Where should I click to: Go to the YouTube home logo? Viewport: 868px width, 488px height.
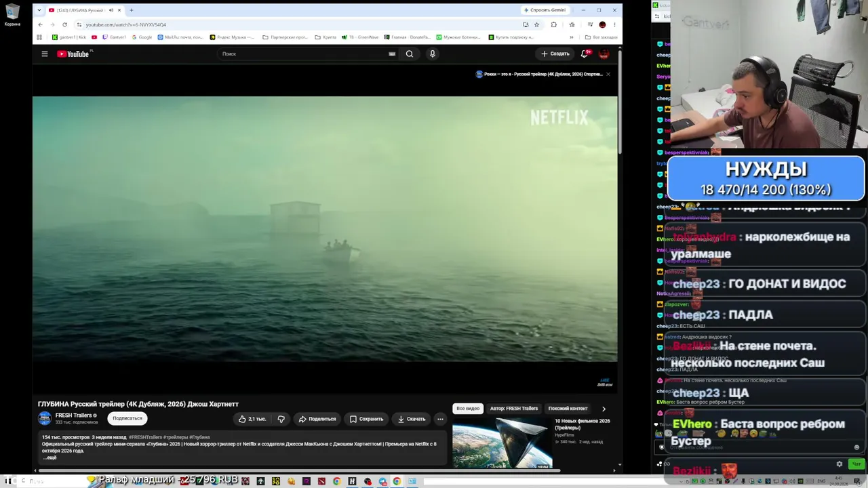coord(73,54)
